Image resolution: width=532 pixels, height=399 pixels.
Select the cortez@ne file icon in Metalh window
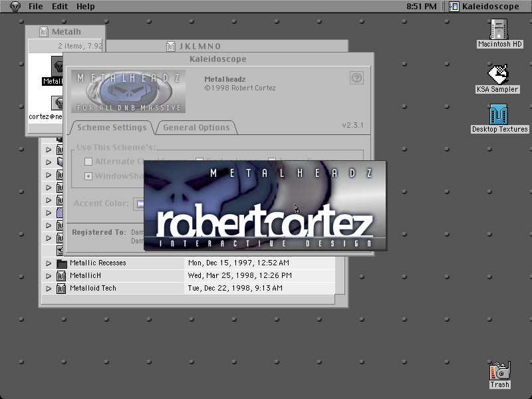pos(57,103)
